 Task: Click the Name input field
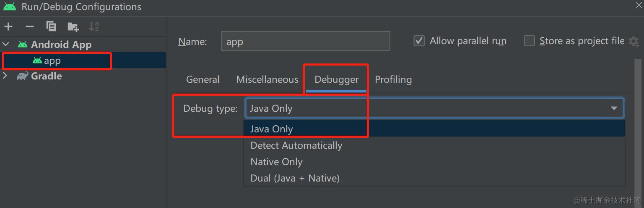(305, 41)
